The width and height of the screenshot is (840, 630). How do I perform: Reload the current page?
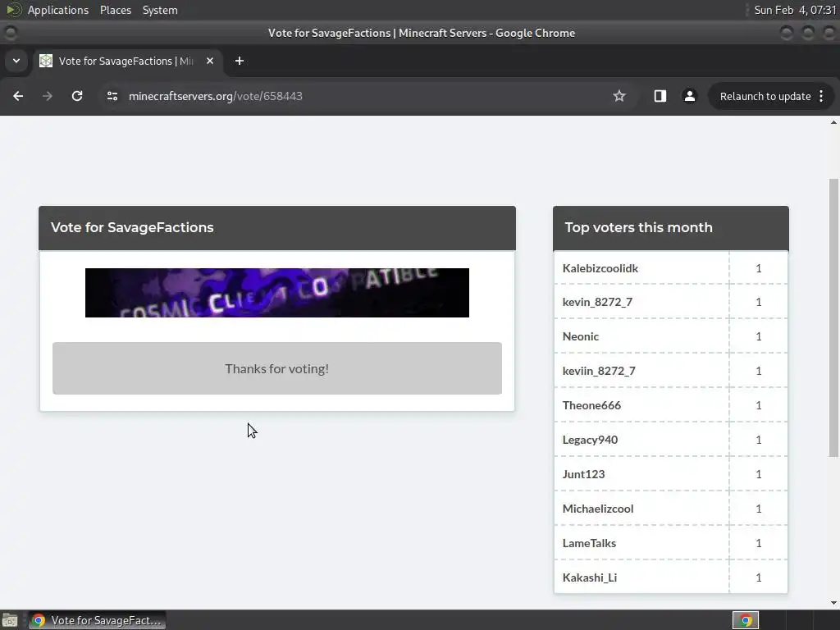pyautogui.click(x=77, y=96)
